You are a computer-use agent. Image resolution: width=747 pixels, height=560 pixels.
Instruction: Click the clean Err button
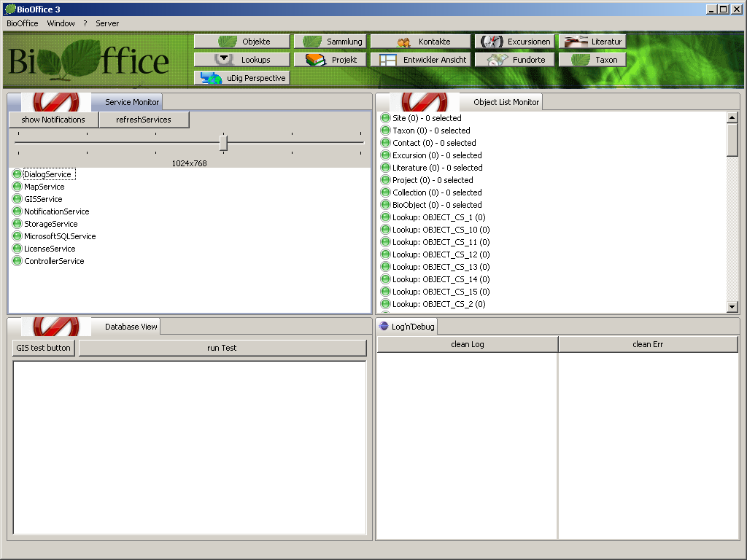648,344
